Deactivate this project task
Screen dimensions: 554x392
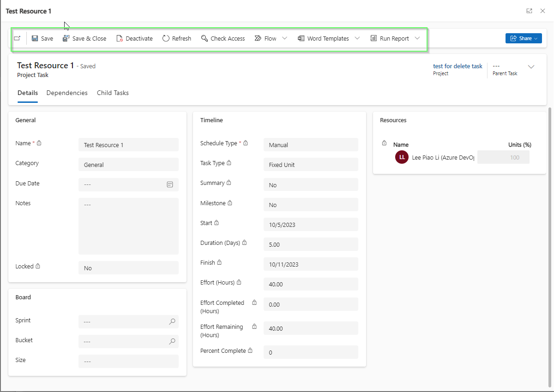tap(134, 39)
